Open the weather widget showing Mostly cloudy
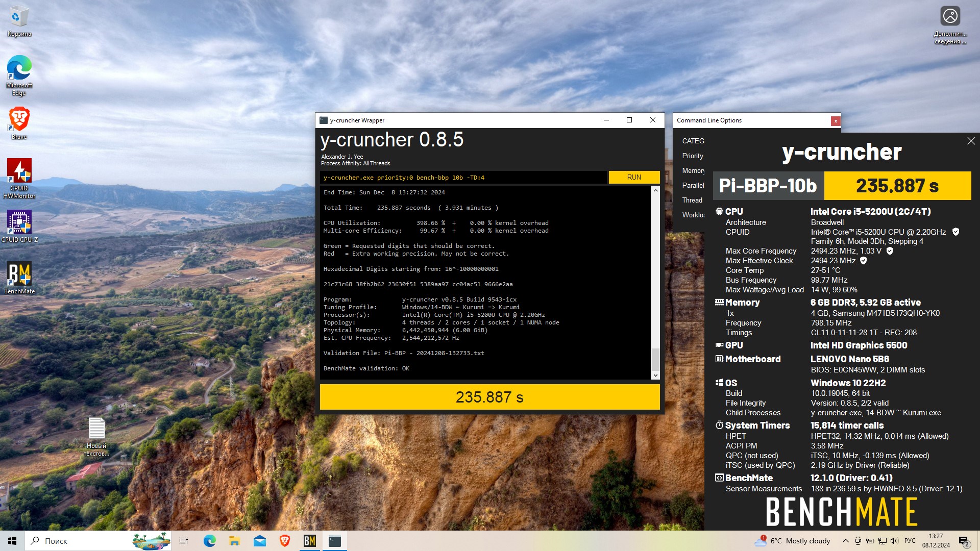 pos(793,541)
